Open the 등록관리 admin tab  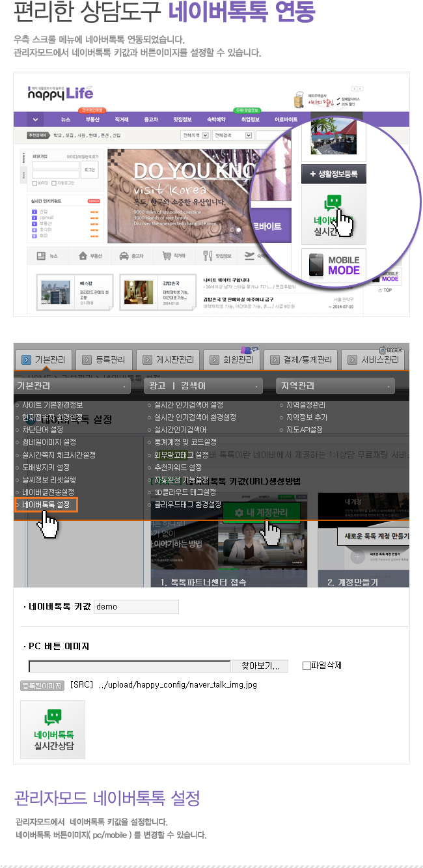[x=105, y=359]
